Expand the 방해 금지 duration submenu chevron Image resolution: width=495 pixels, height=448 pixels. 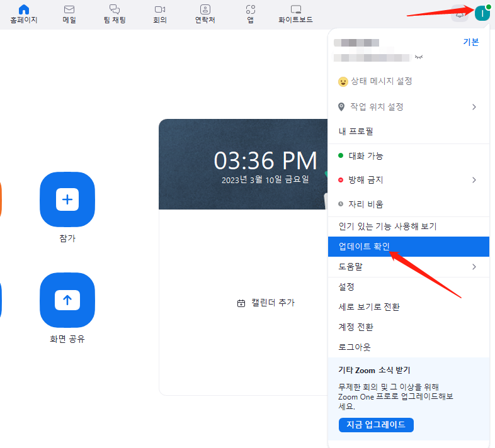pos(474,180)
